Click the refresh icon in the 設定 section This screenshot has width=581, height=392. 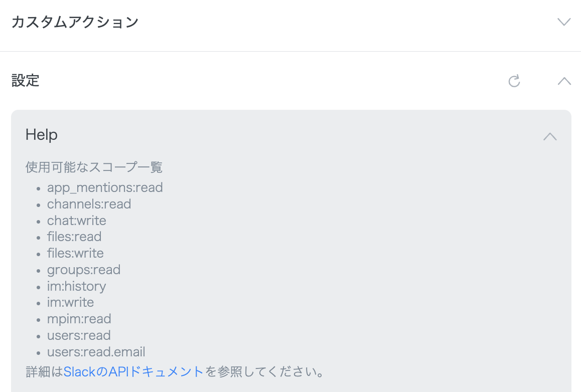click(514, 81)
